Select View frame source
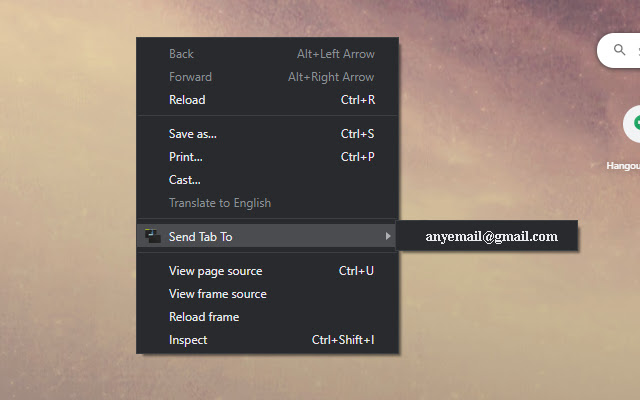Image resolution: width=640 pixels, height=400 pixels. coord(218,294)
